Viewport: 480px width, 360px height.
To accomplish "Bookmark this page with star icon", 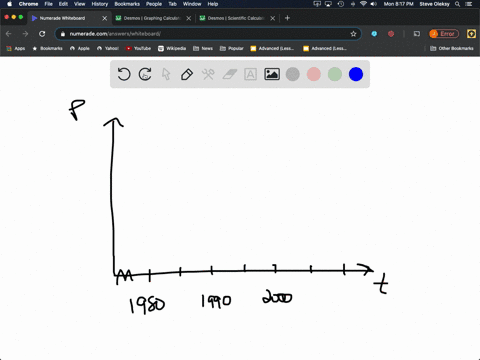I will (353, 34).
